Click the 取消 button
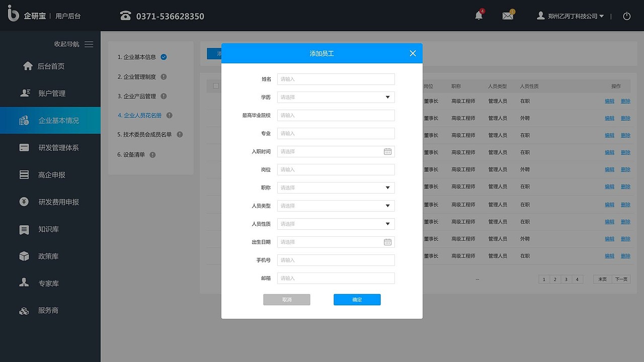Image resolution: width=644 pixels, height=362 pixels. 287,300
